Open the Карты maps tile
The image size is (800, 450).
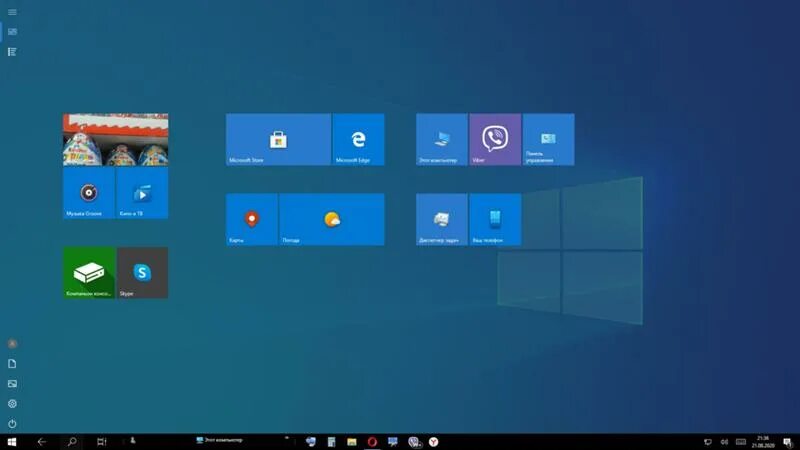coord(252,219)
